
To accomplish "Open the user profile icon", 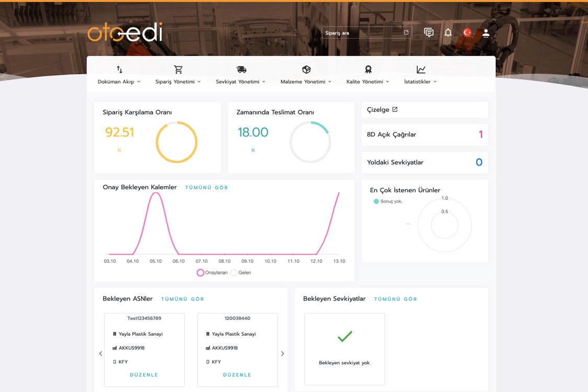I will (486, 33).
